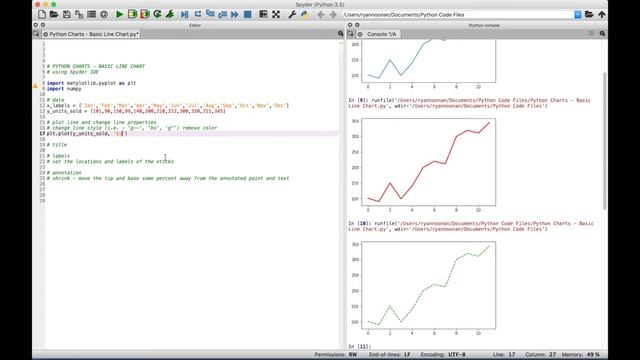The height and width of the screenshot is (360, 640).
Task: Run current cell and advance
Action: (x=144, y=15)
